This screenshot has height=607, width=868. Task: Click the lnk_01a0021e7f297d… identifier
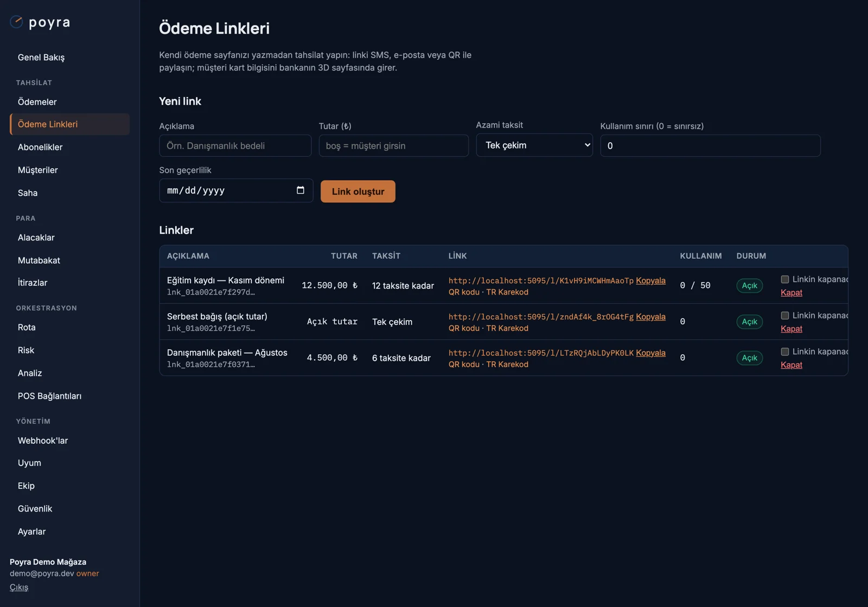210,292
